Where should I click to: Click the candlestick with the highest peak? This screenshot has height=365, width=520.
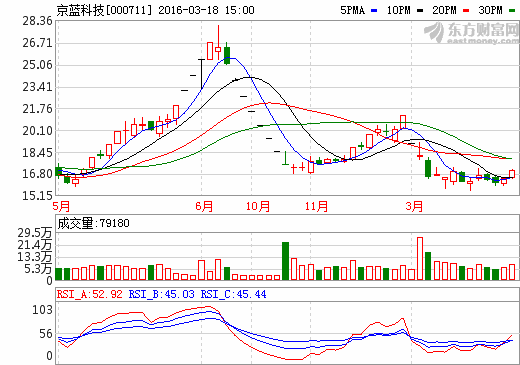[218, 43]
